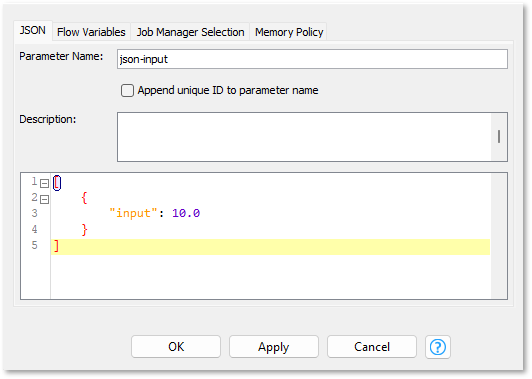Screen dimensions: 532x379
Task: Open the help question mark button
Action: tap(438, 347)
